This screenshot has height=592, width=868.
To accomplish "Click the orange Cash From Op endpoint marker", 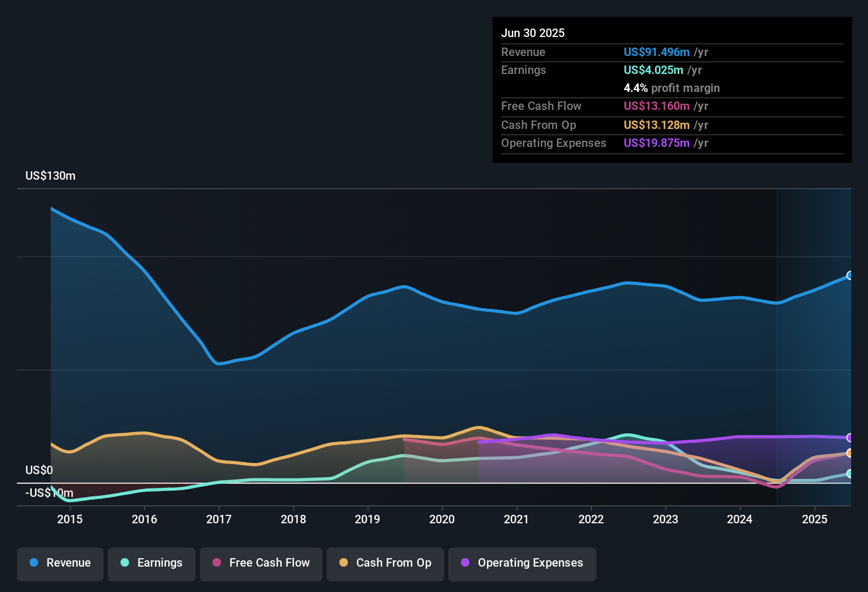I will click(x=849, y=453).
